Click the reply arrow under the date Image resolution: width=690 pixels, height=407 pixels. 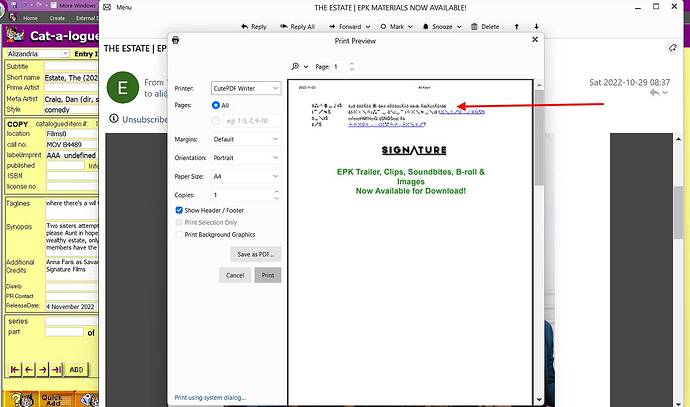654,92
